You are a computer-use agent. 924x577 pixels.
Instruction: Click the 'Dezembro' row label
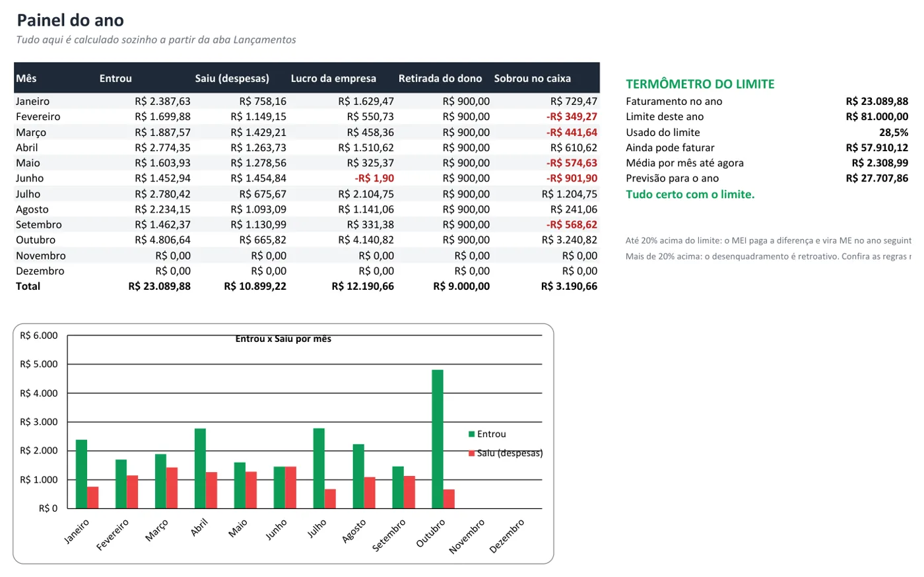coord(40,271)
